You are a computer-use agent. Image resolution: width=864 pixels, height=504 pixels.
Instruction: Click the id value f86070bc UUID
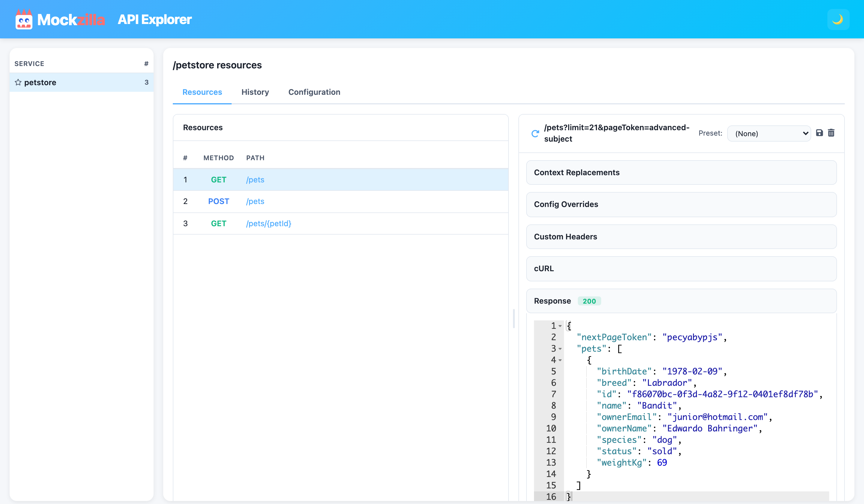pos(723,394)
